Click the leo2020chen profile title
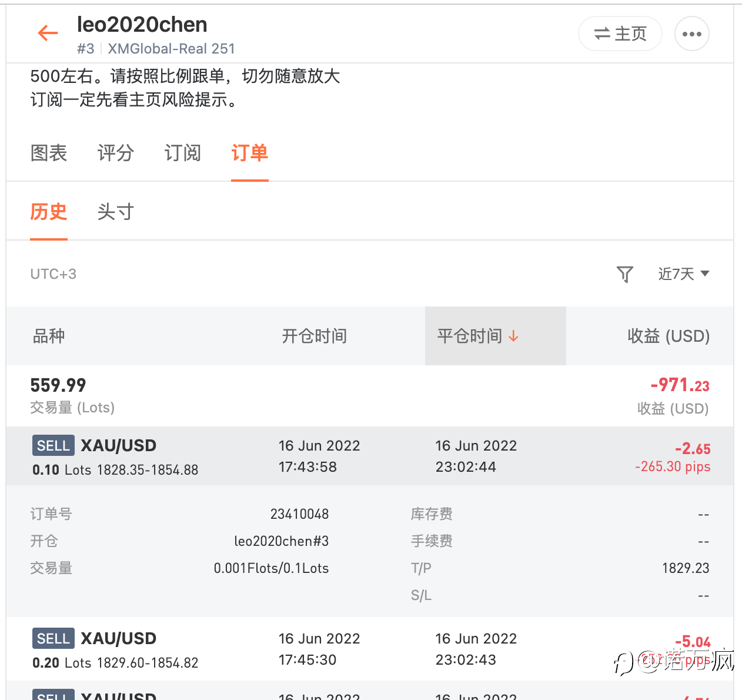This screenshot has height=700, width=742. click(x=142, y=24)
